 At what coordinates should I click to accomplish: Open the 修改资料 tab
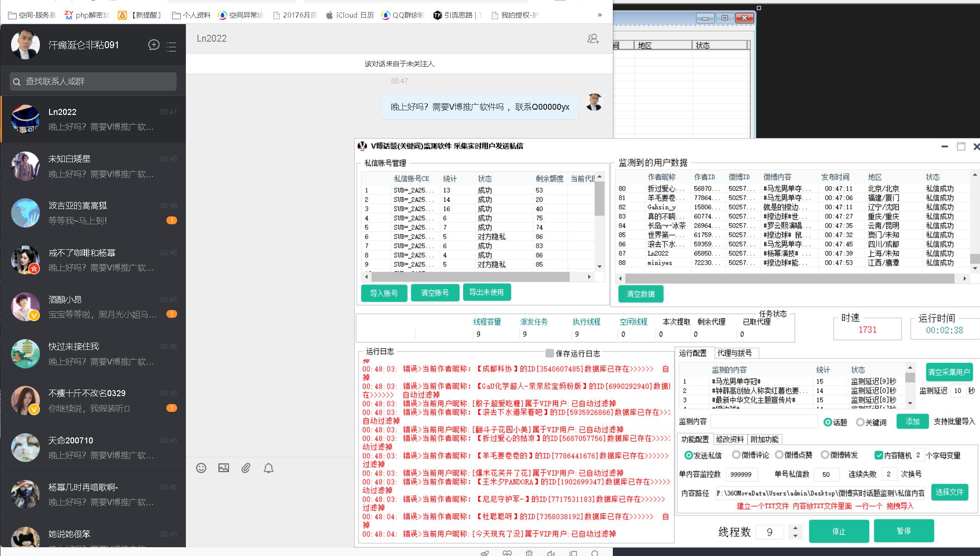(730, 439)
